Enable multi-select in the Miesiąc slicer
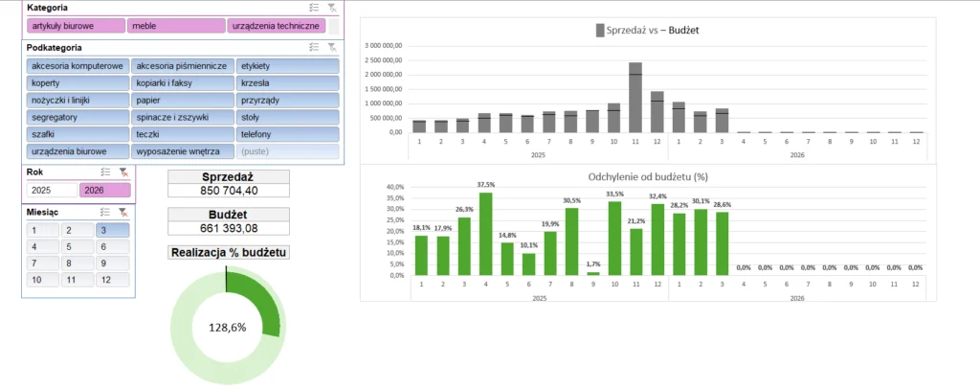The image size is (980, 389). tap(105, 212)
